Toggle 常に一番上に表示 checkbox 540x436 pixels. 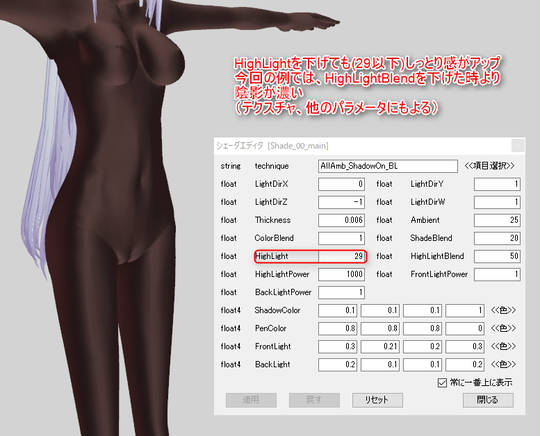[442, 383]
